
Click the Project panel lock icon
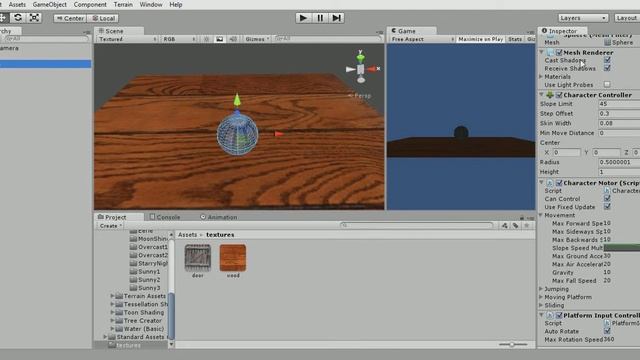pos(522,218)
